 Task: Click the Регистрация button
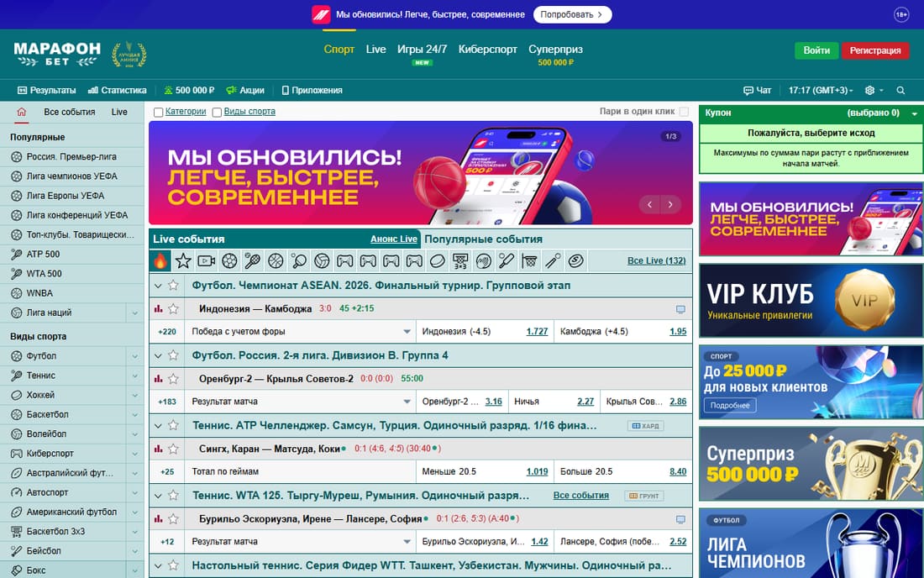(875, 50)
